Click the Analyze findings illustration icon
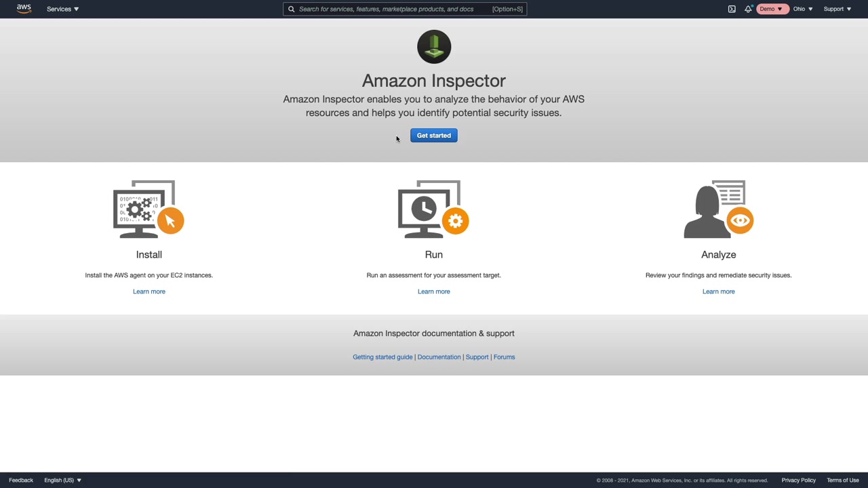The height and width of the screenshot is (488, 868). pos(718,209)
